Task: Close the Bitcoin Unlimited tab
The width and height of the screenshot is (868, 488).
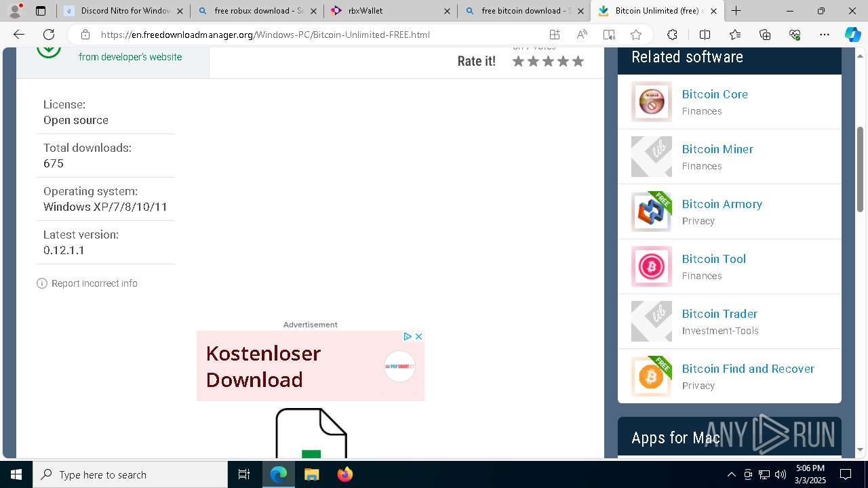Action: point(713,11)
